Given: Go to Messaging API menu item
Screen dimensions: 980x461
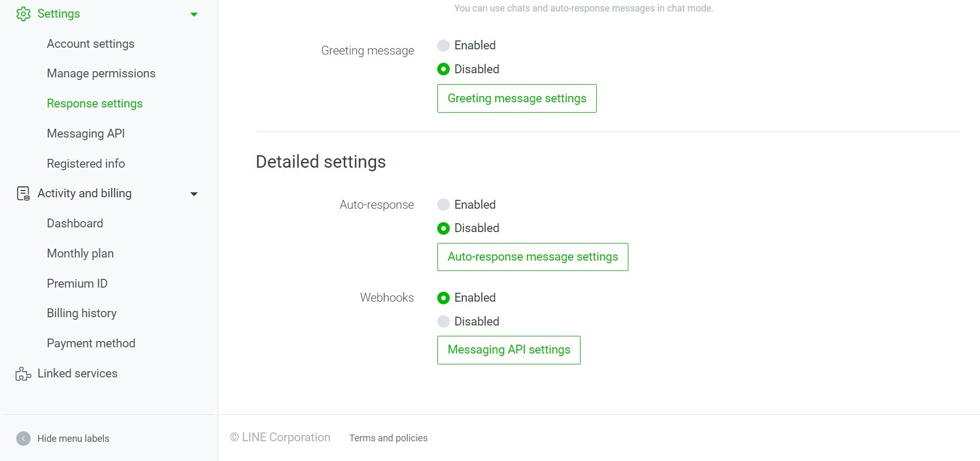Looking at the screenshot, I should (86, 133).
